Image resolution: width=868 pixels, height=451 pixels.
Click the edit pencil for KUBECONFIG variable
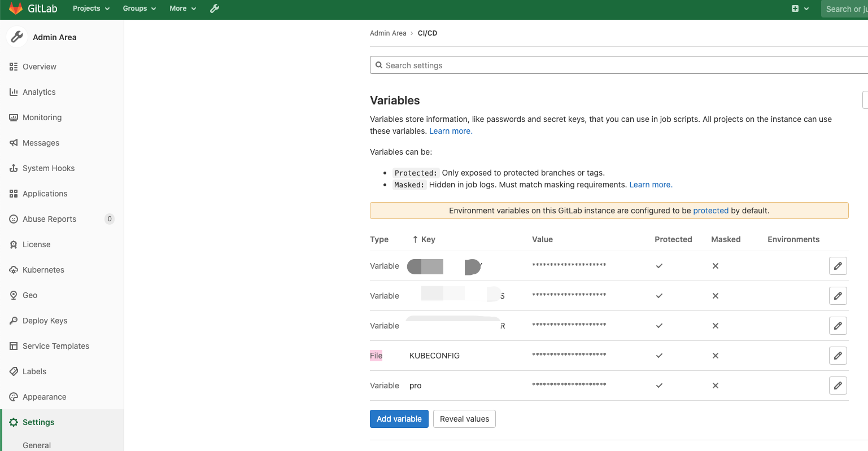pyautogui.click(x=838, y=356)
